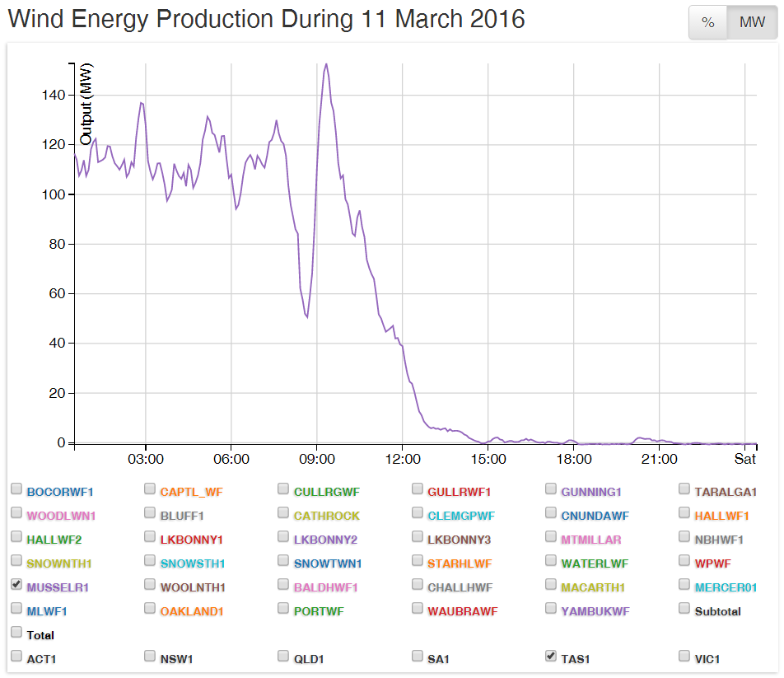Check the Total series checkbox
This screenshot has width=784, height=678.
pos(16,632)
